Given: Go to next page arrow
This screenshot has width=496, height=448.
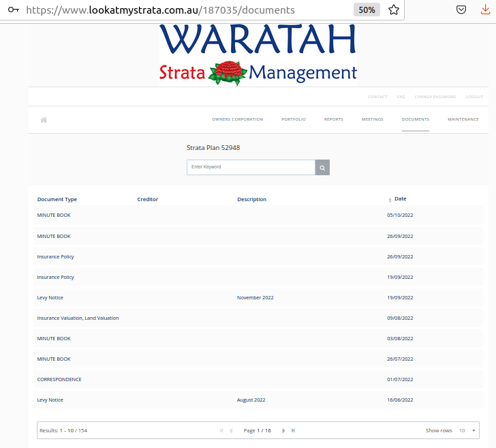Looking at the screenshot, I should (x=283, y=431).
